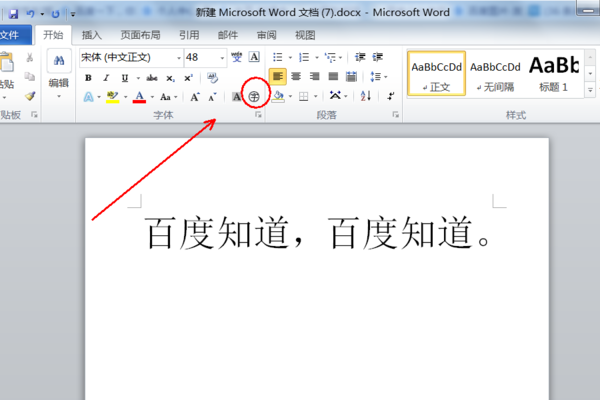Click the Format Painter brush icon
The width and height of the screenshot is (600, 400).
click(30, 96)
